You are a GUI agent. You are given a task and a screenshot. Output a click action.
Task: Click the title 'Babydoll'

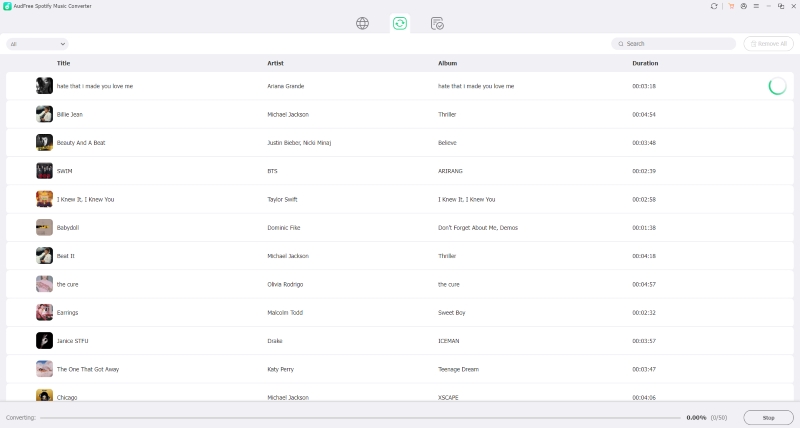tap(68, 228)
